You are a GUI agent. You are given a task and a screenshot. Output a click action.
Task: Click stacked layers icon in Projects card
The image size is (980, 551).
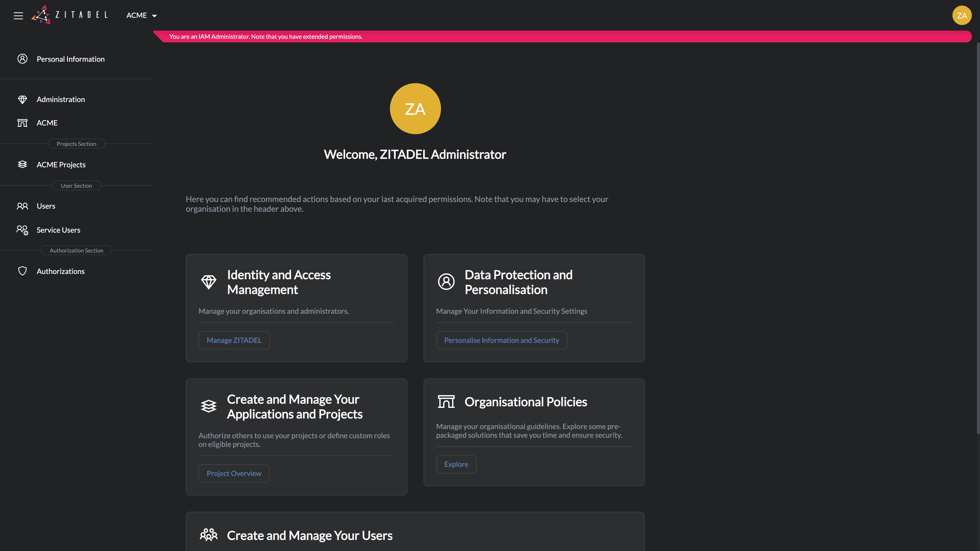click(x=209, y=406)
